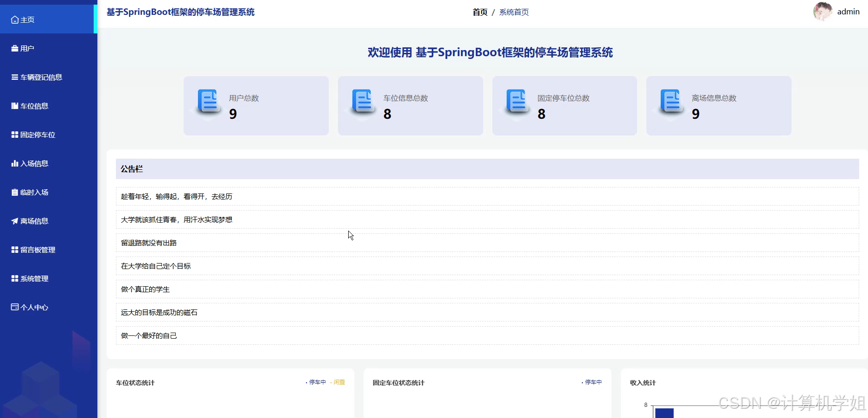Click the 收入统计 chart title
Image resolution: width=868 pixels, height=418 pixels.
(643, 383)
